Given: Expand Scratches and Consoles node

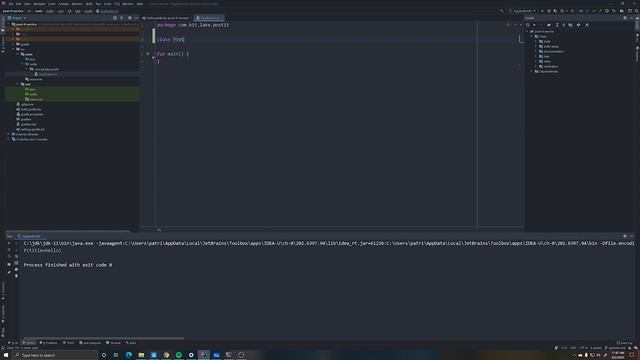Looking at the screenshot, I should (9, 139).
